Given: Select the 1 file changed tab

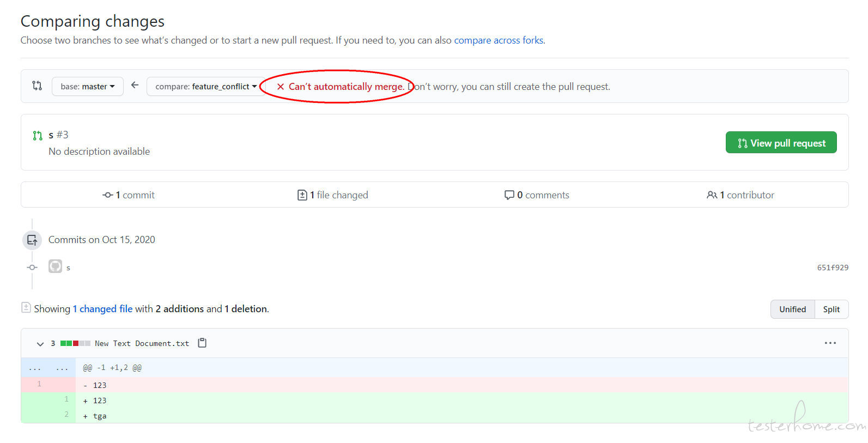Looking at the screenshot, I should point(332,195).
